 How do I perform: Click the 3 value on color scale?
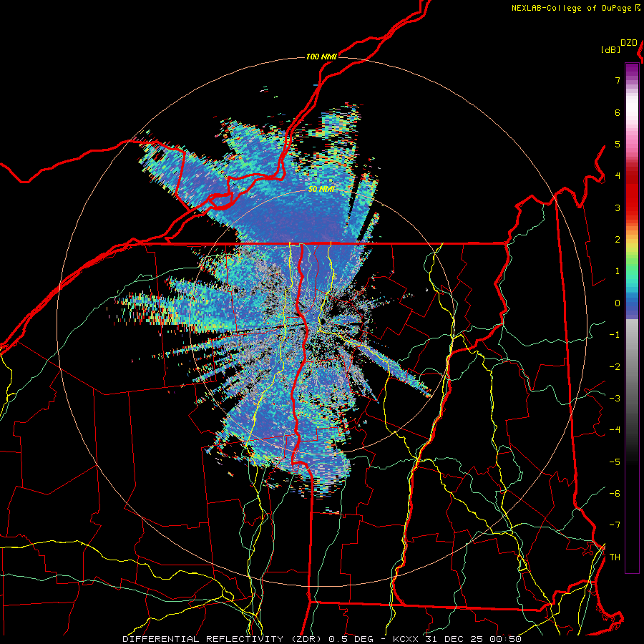[618, 208]
